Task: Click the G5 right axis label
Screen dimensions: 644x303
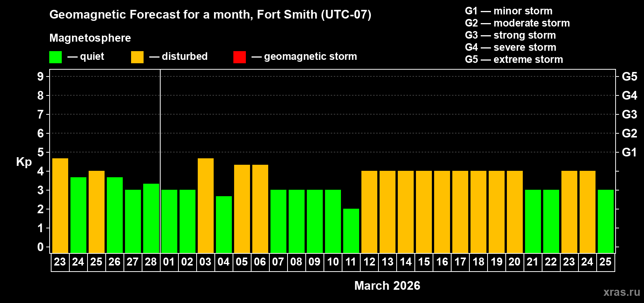Action: pyautogui.click(x=629, y=77)
